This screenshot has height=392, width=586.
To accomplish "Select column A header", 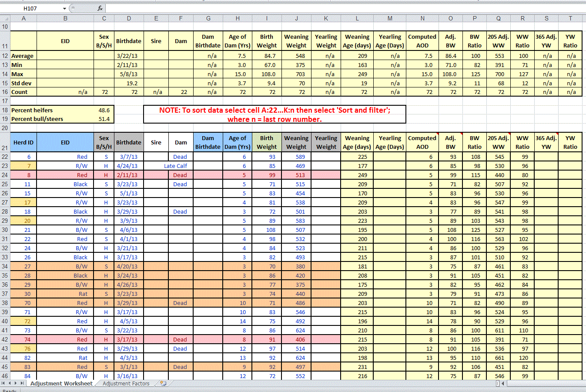I will [23, 19].
